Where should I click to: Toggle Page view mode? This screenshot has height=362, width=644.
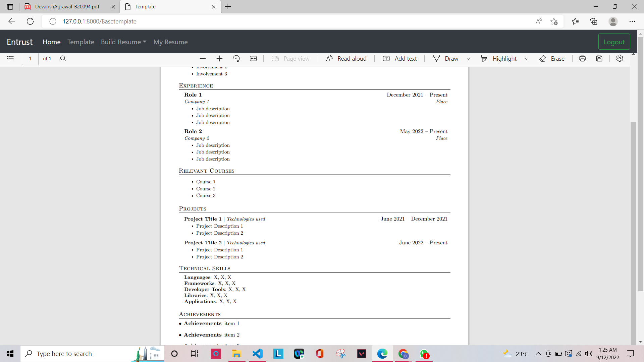tap(290, 58)
